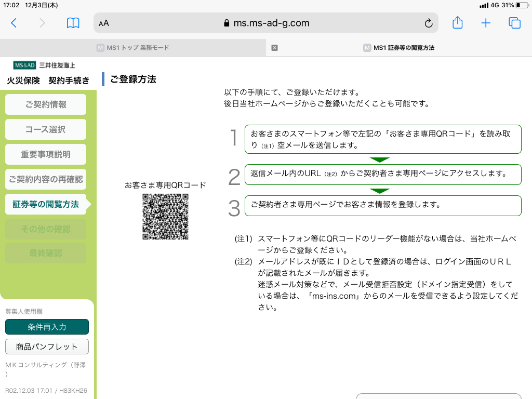Open the 重要事項説明 step
Screen dimensions: 532x399
point(46,154)
